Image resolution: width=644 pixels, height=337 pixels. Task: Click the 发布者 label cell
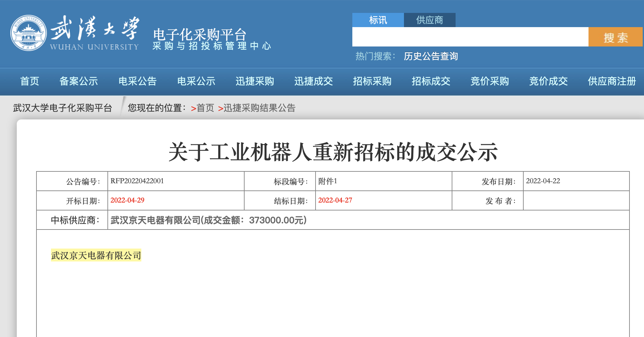coord(488,201)
